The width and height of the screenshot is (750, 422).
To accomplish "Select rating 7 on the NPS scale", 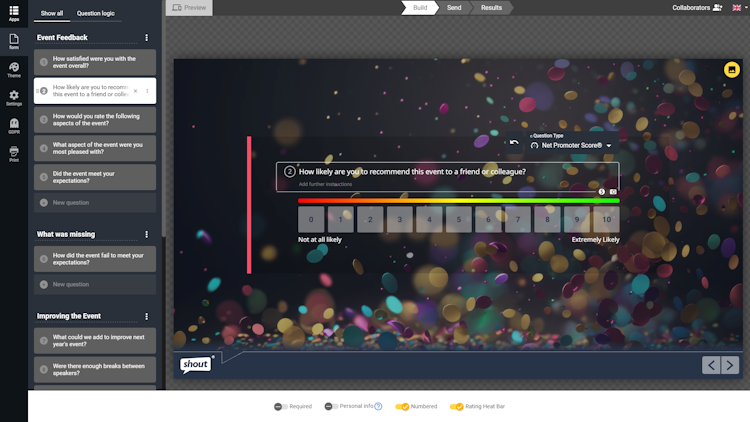I will click(x=518, y=220).
